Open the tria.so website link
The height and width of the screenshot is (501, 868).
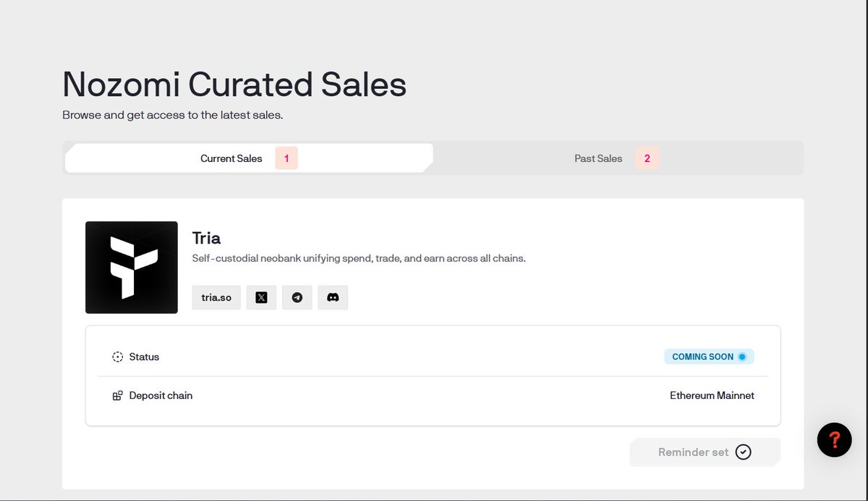216,297
